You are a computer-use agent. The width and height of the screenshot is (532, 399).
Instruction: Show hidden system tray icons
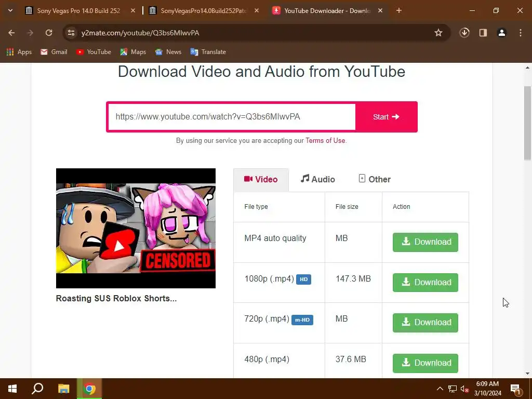click(x=440, y=389)
